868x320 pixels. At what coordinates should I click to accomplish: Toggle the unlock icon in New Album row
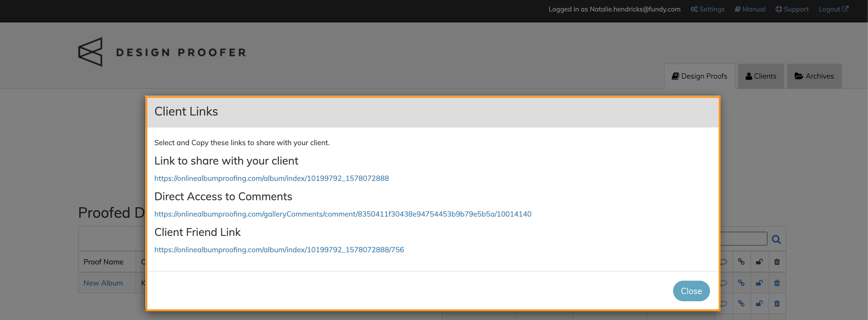point(759,283)
